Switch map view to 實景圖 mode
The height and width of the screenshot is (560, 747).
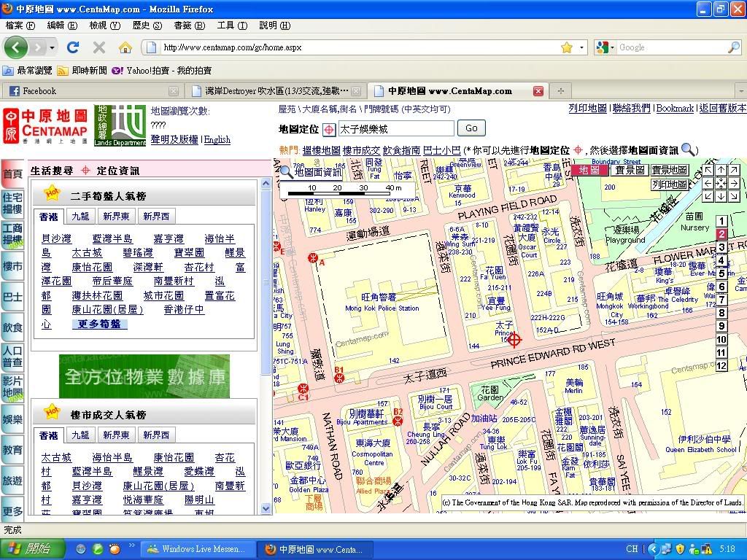click(x=630, y=170)
